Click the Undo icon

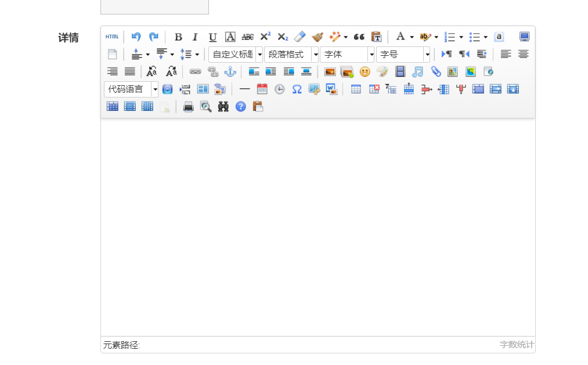click(136, 37)
